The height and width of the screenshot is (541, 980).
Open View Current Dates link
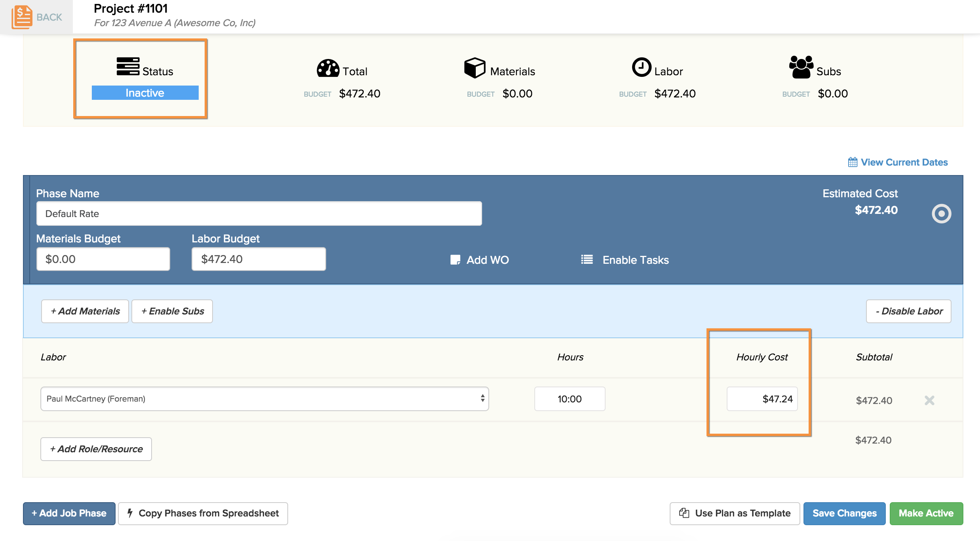pyautogui.click(x=904, y=162)
